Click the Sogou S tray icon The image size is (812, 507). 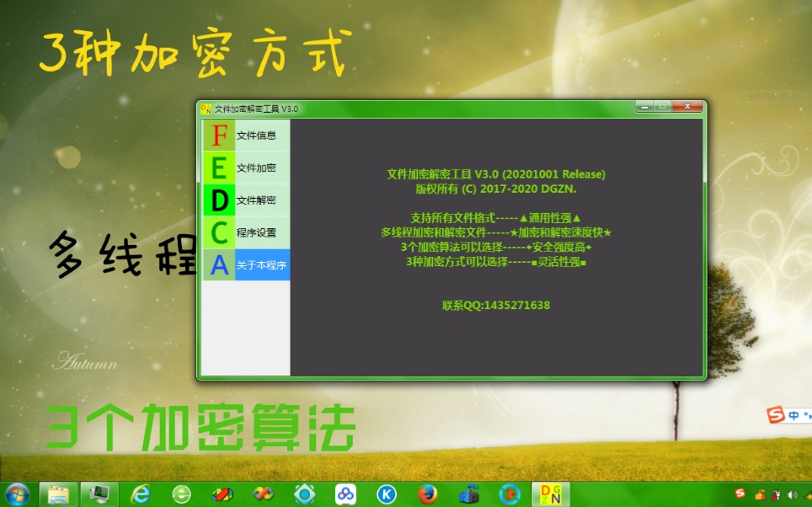coord(740,494)
